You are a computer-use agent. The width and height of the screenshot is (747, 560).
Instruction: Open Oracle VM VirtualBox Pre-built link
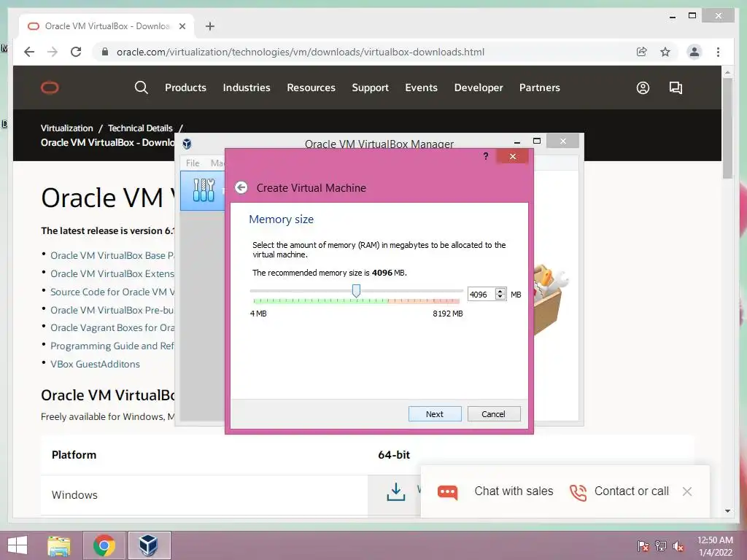112,310
